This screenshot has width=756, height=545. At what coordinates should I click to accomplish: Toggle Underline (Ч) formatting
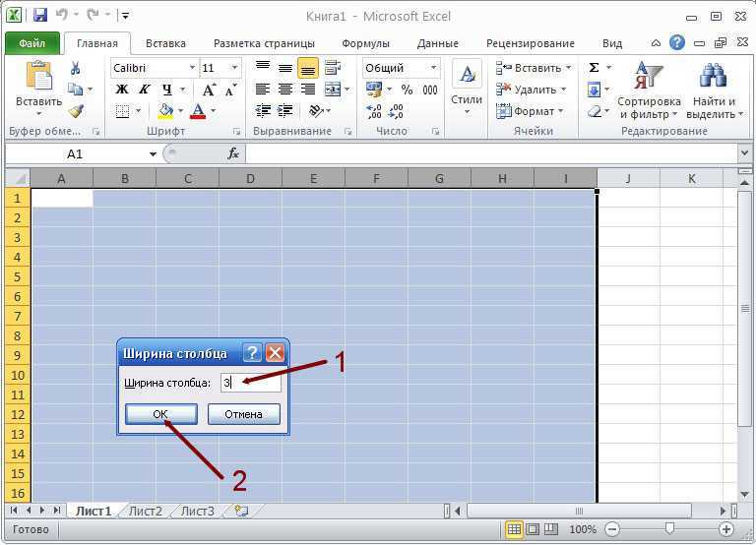coord(166,90)
